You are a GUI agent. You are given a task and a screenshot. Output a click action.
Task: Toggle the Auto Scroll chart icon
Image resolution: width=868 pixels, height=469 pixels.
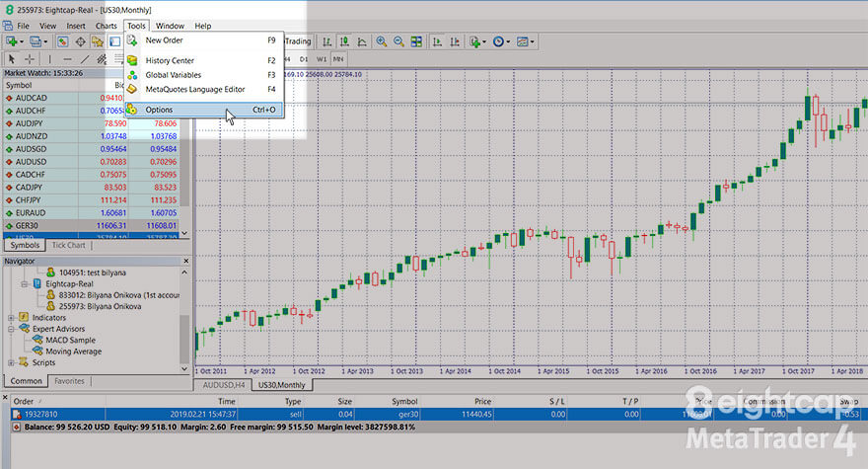437,41
